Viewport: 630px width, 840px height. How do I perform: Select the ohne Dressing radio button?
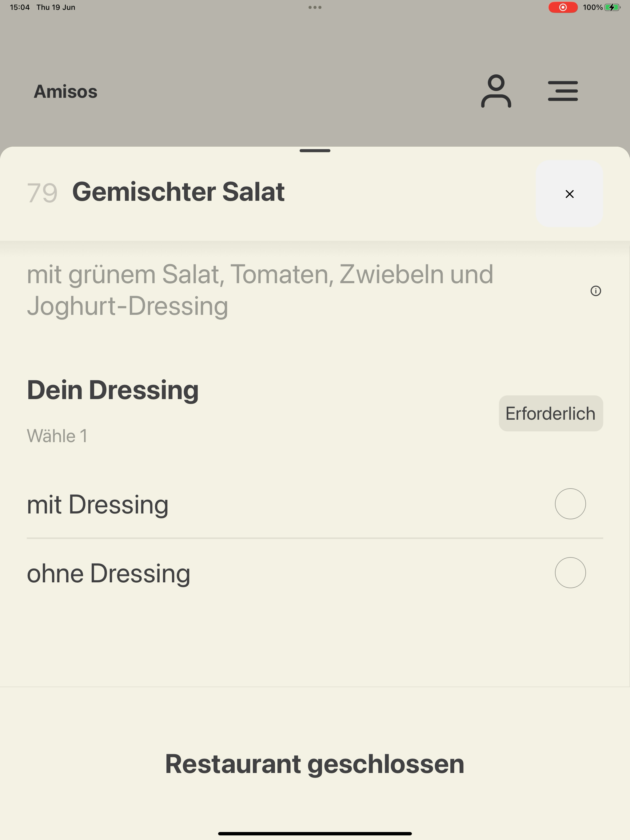(570, 573)
